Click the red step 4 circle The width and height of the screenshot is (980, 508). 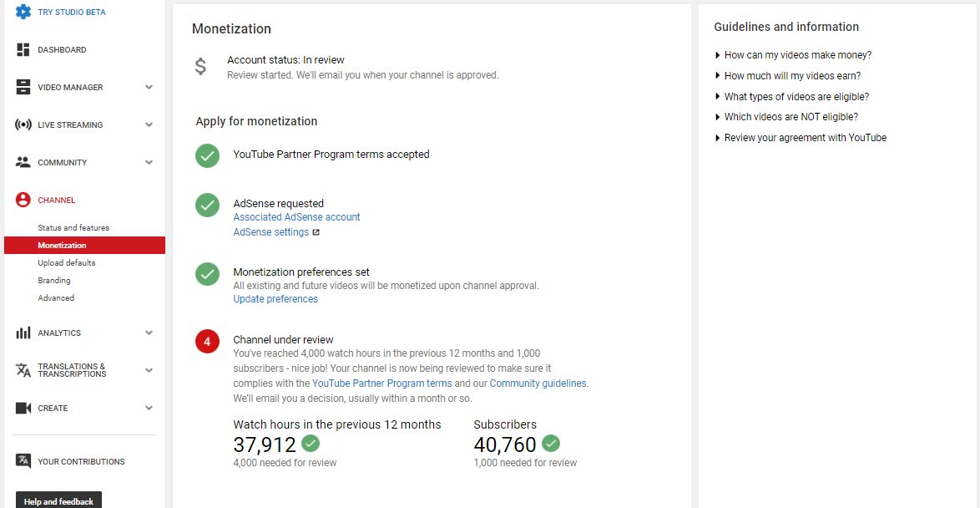(208, 342)
